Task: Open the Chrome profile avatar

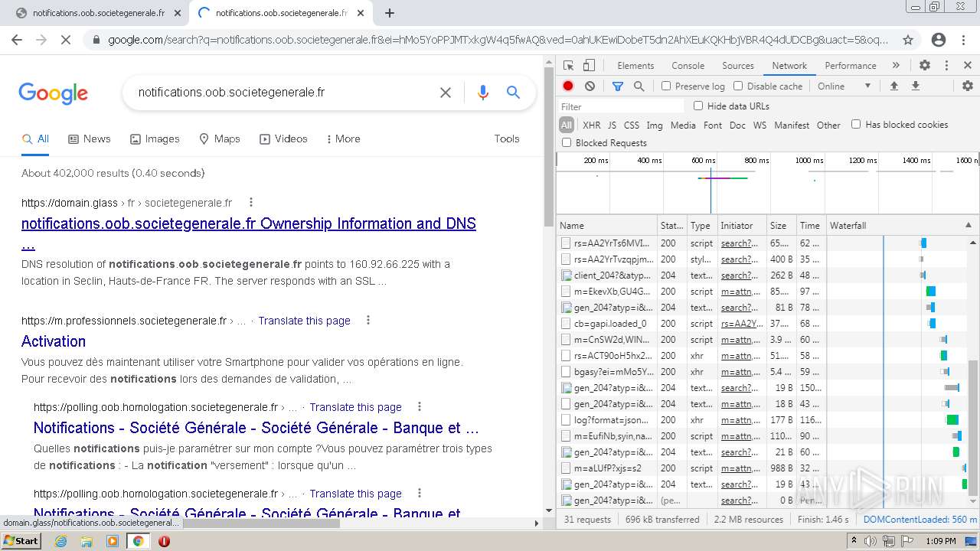Action: pyautogui.click(x=939, y=40)
